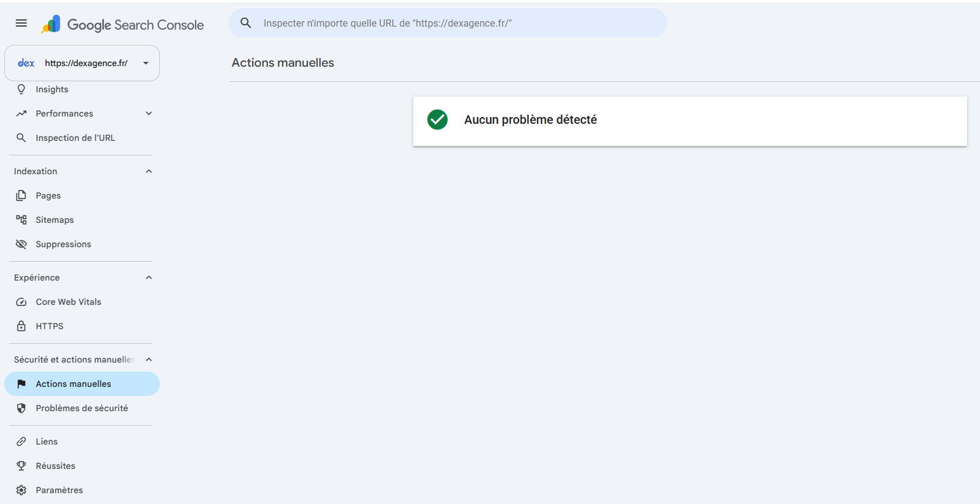Screen dimensions: 980x504
Task: Collapse the Expérience section
Action: coord(149,277)
